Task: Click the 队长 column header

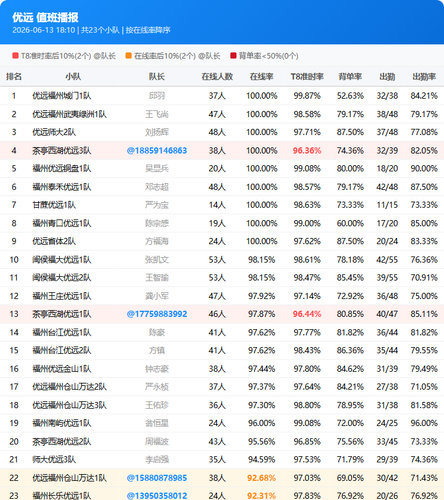Action: [157, 77]
